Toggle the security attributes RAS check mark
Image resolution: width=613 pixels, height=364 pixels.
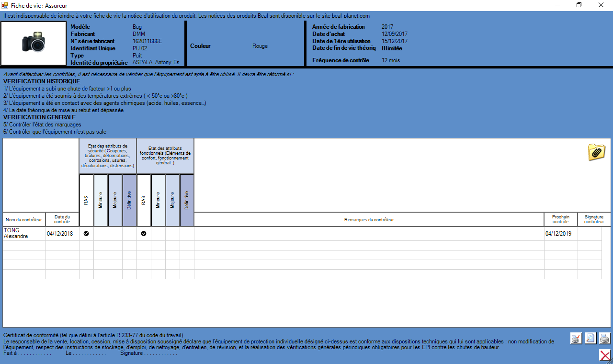pos(86,234)
